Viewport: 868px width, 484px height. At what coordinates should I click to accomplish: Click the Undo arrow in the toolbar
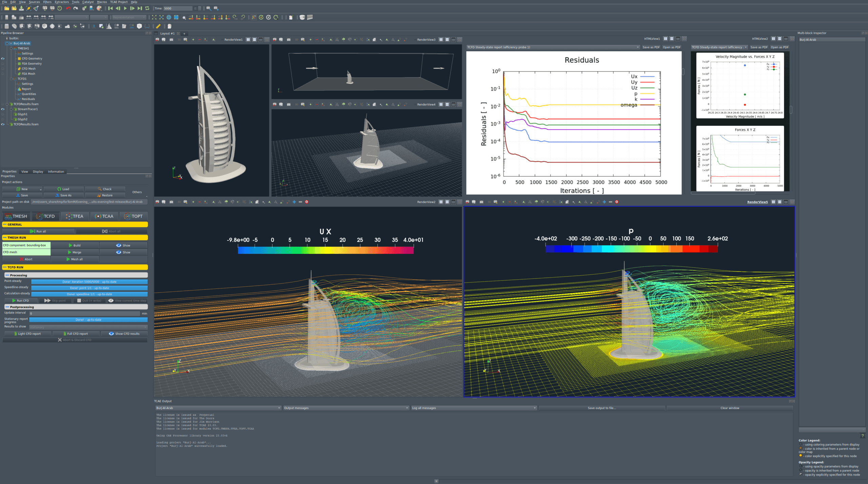coord(68,8)
